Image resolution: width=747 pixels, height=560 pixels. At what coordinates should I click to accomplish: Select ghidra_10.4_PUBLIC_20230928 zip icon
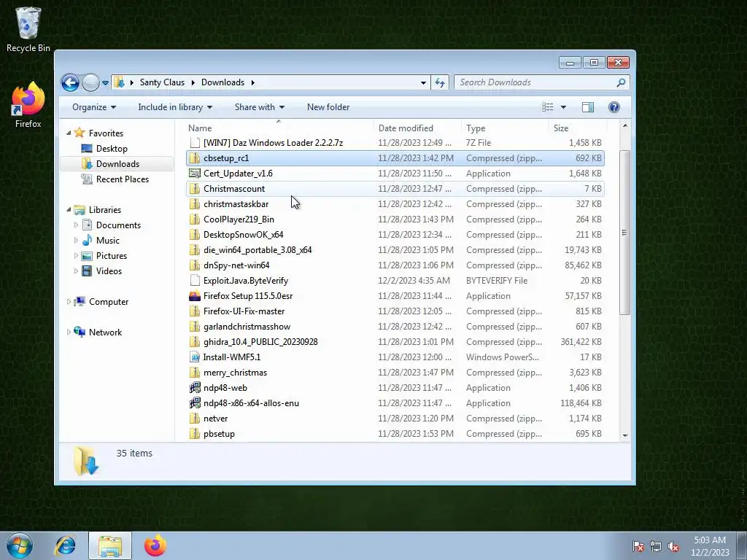194,342
